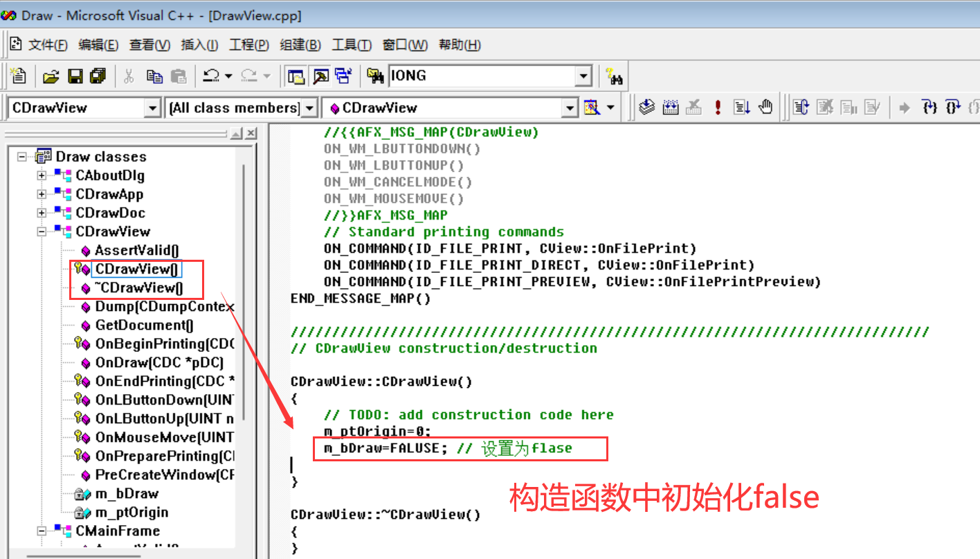The width and height of the screenshot is (980, 559).
Task: Select the PreCreateWindow tree item
Action: 165,474
